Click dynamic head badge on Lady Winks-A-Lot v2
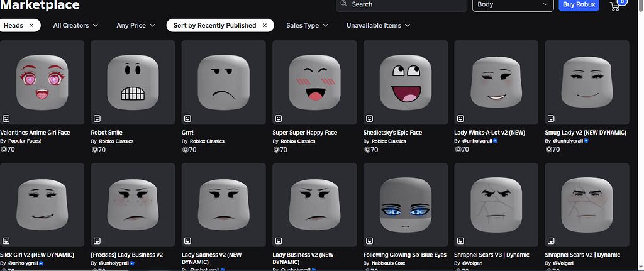 (x=460, y=118)
